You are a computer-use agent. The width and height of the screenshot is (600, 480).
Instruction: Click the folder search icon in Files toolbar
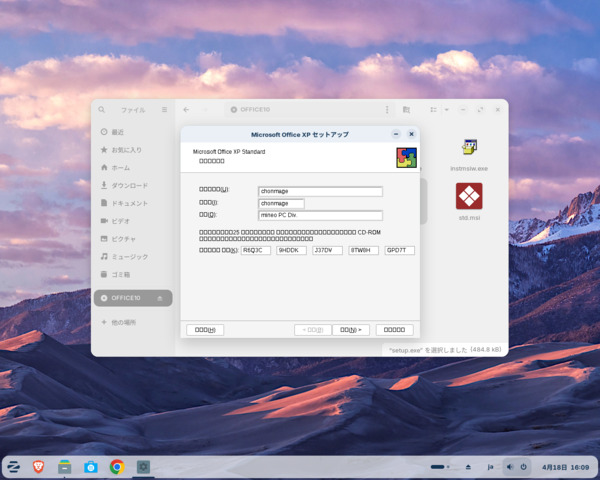406,110
